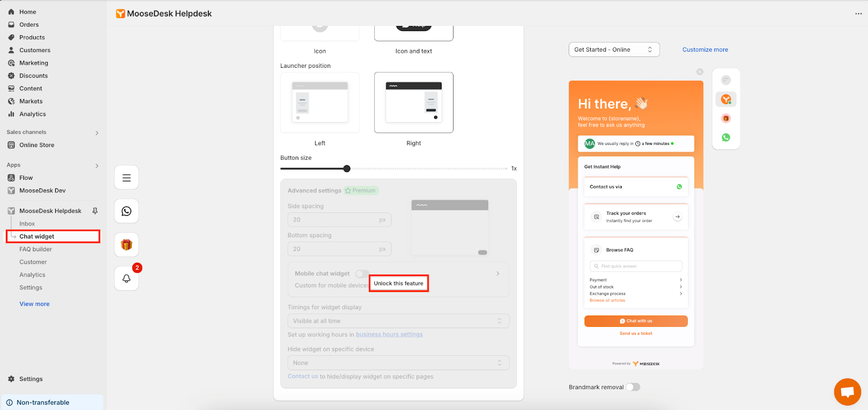The width and height of the screenshot is (868, 410).
Task: Select the WhatsApp icon in preview launcher
Action: click(726, 137)
